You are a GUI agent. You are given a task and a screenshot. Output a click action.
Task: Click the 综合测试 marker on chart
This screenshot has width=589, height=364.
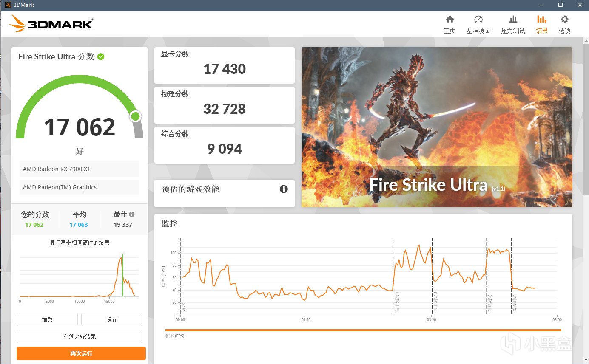[515, 304]
